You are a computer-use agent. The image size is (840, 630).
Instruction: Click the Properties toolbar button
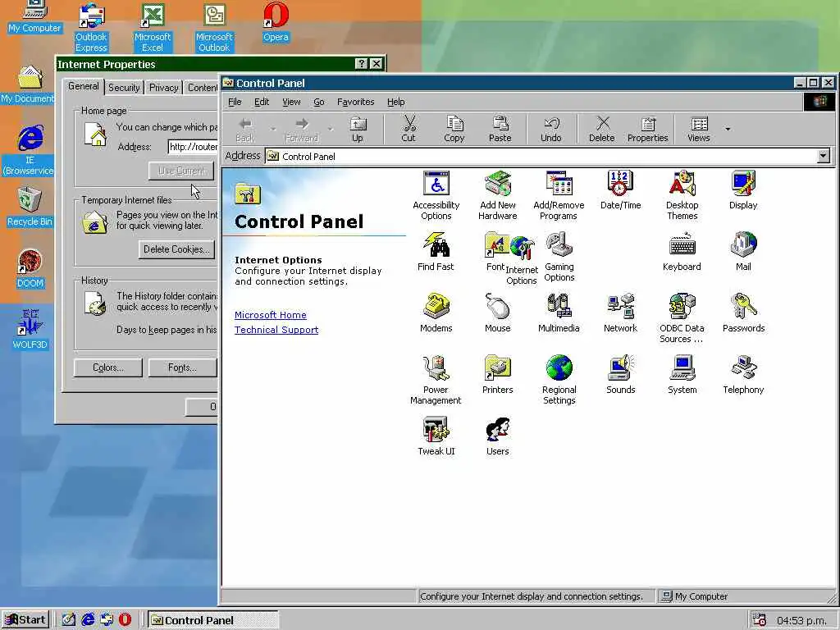(648, 129)
